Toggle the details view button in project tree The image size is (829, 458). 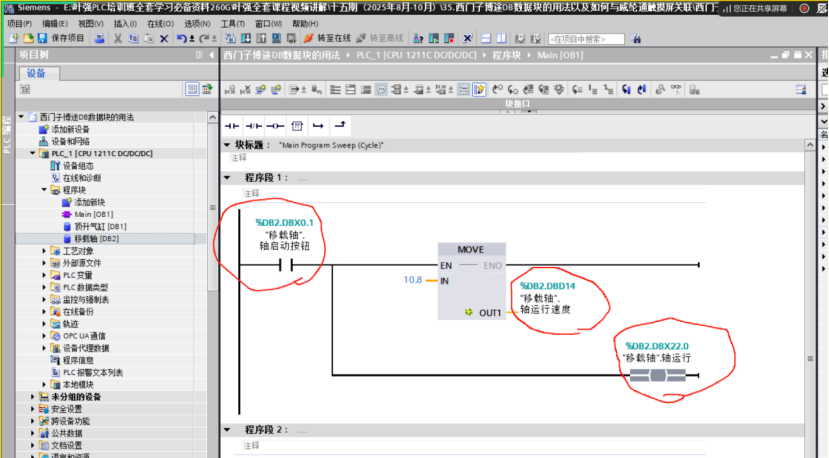click(192, 89)
